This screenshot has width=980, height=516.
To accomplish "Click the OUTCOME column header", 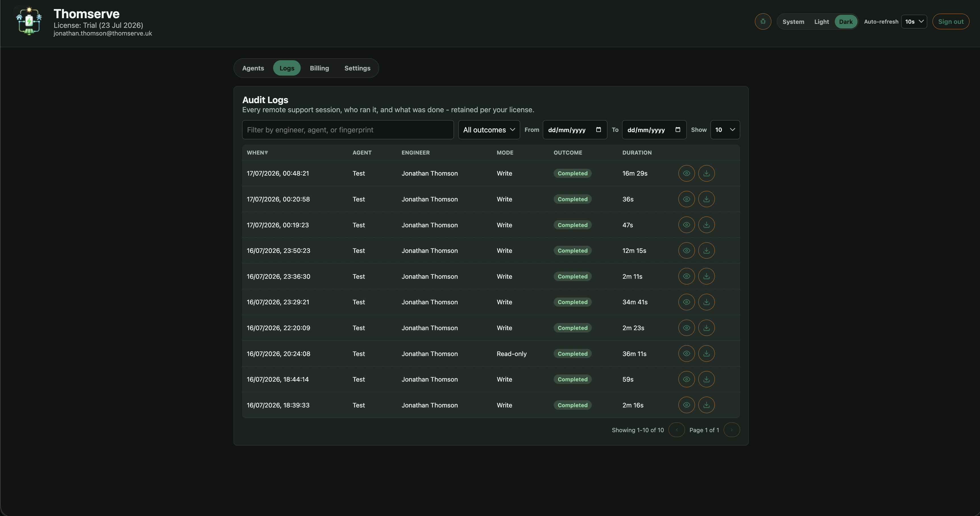I will click(568, 153).
